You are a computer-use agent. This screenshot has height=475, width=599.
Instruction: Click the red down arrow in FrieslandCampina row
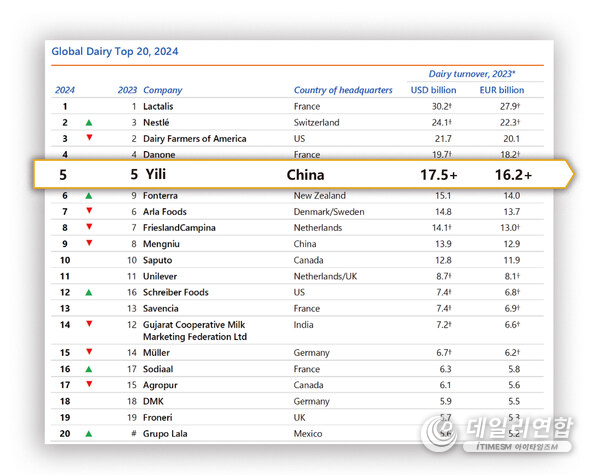coord(89,227)
